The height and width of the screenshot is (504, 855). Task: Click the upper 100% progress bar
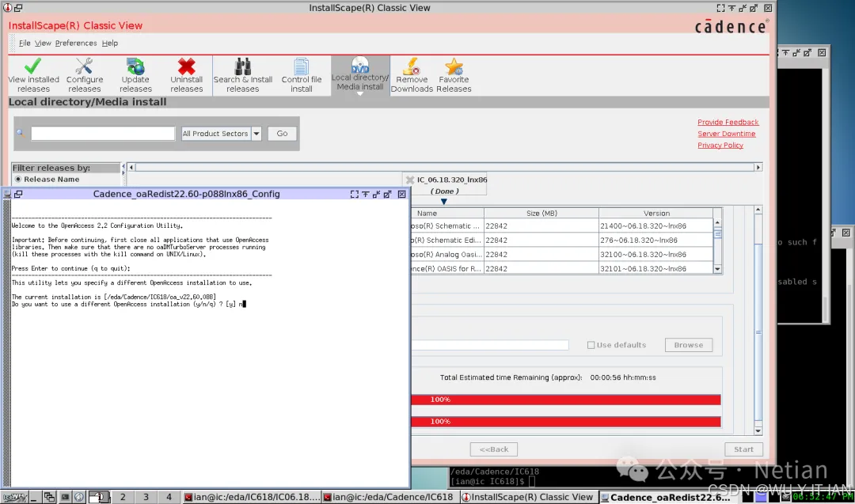click(566, 400)
